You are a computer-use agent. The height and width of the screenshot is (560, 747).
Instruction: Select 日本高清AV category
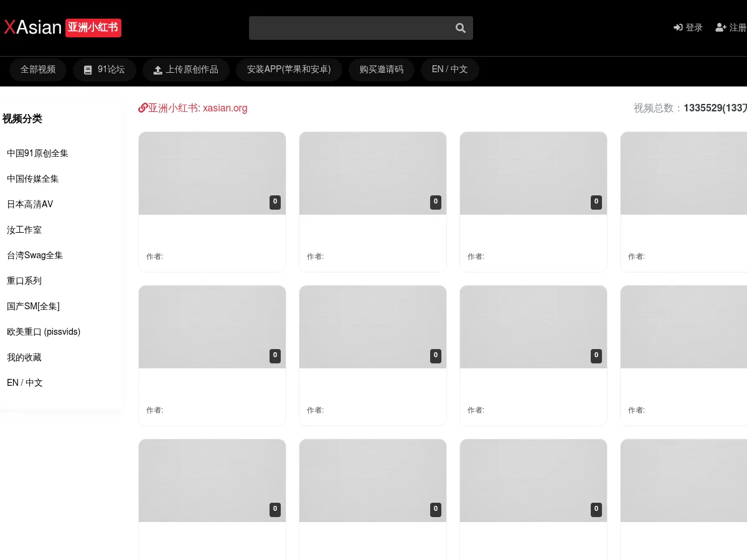pyautogui.click(x=30, y=204)
